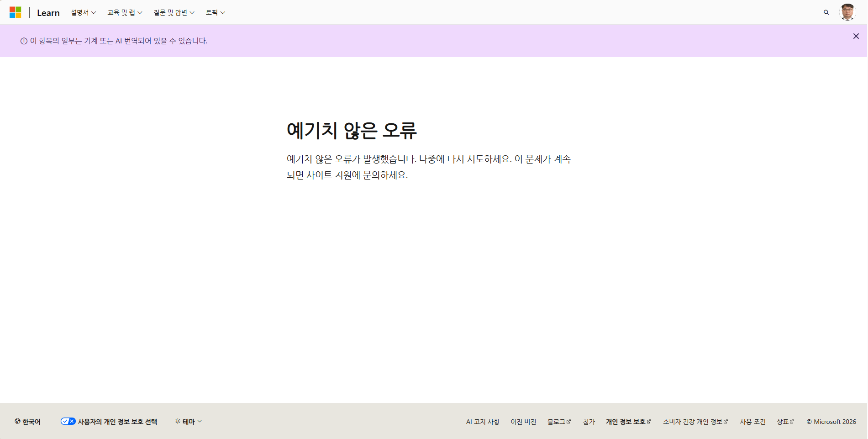Open the search magnifier icon
The height and width of the screenshot is (439, 868).
[x=826, y=12]
